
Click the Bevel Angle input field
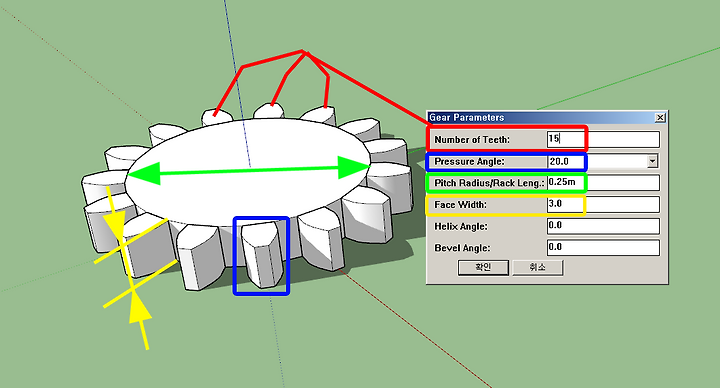pos(603,247)
